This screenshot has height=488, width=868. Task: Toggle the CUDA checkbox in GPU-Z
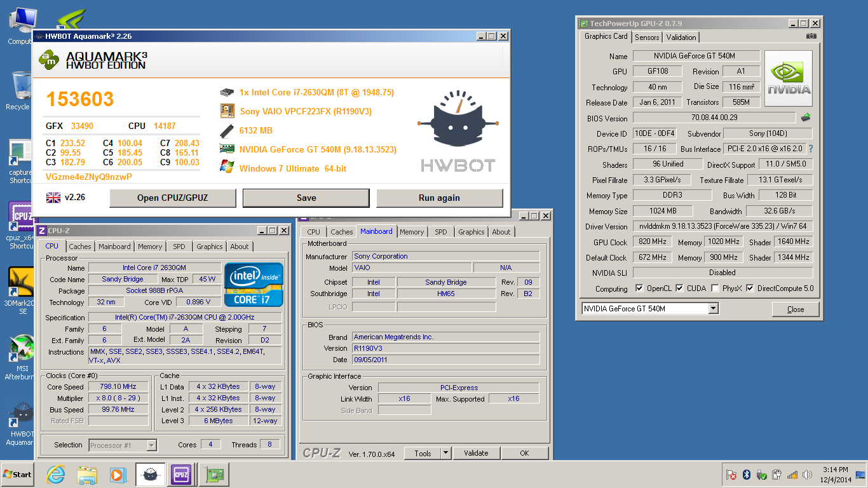[x=679, y=288]
